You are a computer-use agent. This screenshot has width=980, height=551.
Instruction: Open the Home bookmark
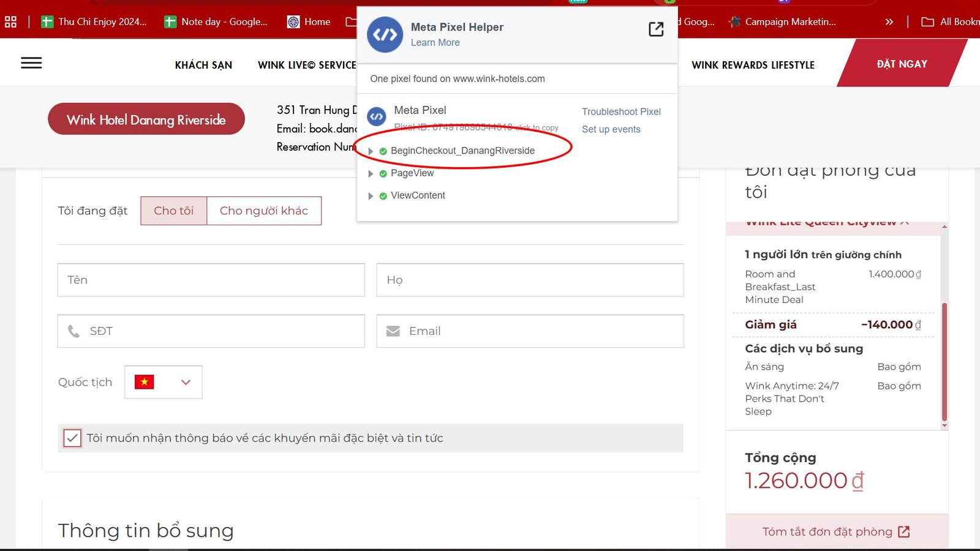(x=309, y=22)
